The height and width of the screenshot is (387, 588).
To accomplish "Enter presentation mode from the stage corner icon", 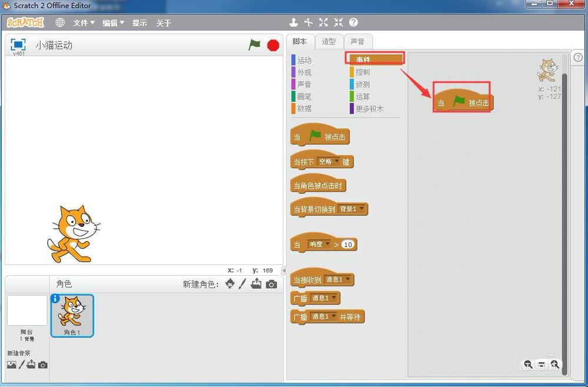I will [x=18, y=44].
